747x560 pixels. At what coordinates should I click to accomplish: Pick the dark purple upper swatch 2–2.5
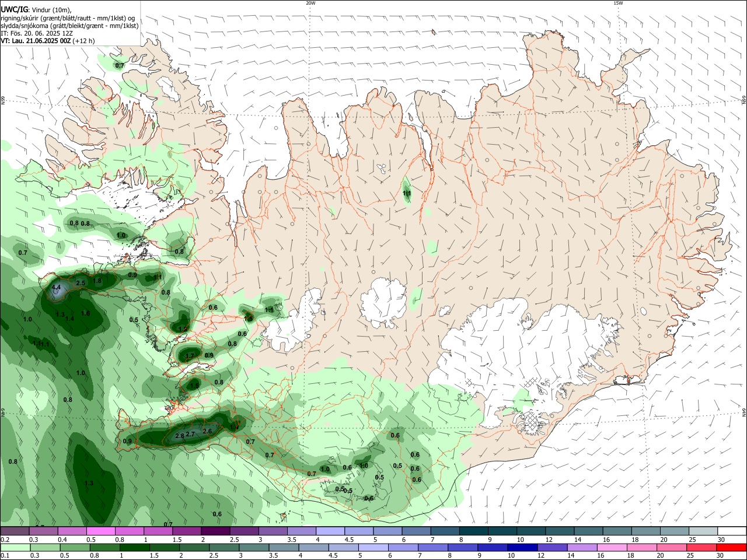pos(215,531)
